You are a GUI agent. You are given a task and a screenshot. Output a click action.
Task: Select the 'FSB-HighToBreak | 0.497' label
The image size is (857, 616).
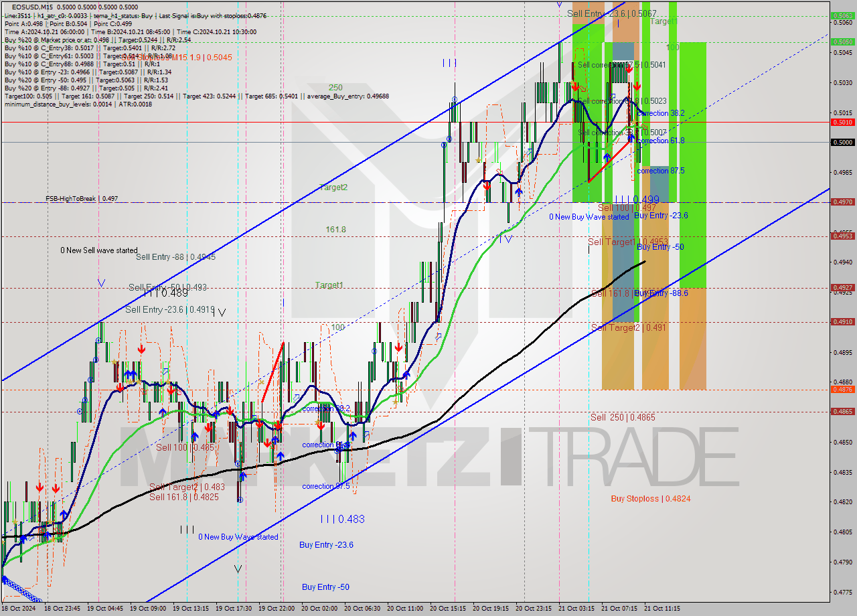(82, 199)
